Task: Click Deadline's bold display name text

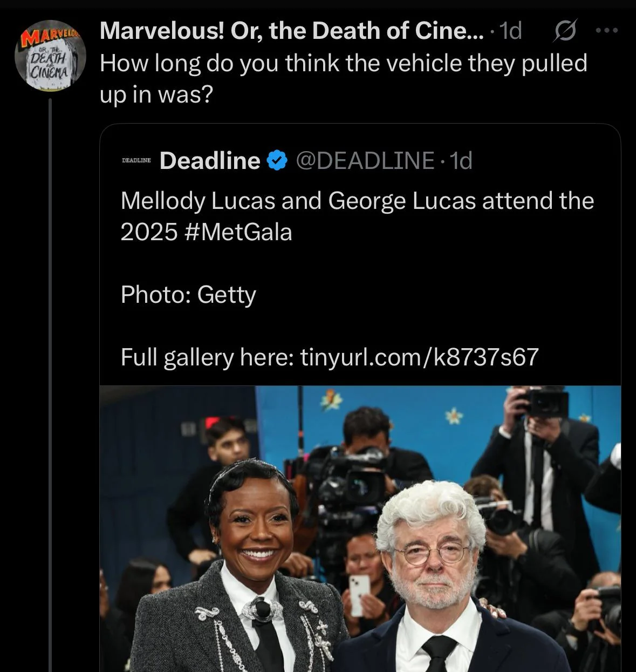Action: point(210,160)
